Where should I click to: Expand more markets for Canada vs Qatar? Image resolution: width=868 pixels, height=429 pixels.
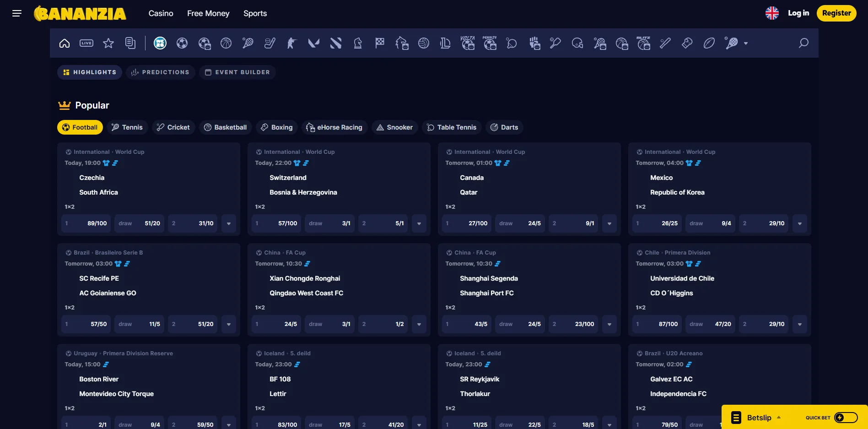pos(609,223)
